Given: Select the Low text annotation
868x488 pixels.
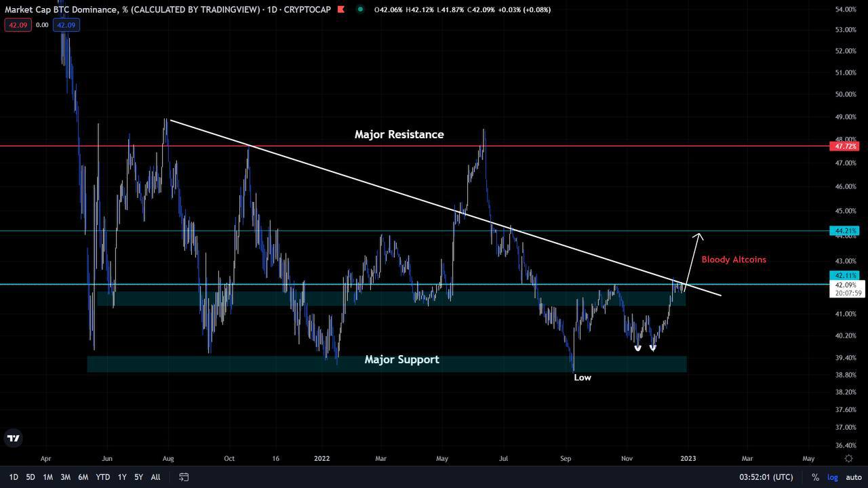Looking at the screenshot, I should (583, 378).
